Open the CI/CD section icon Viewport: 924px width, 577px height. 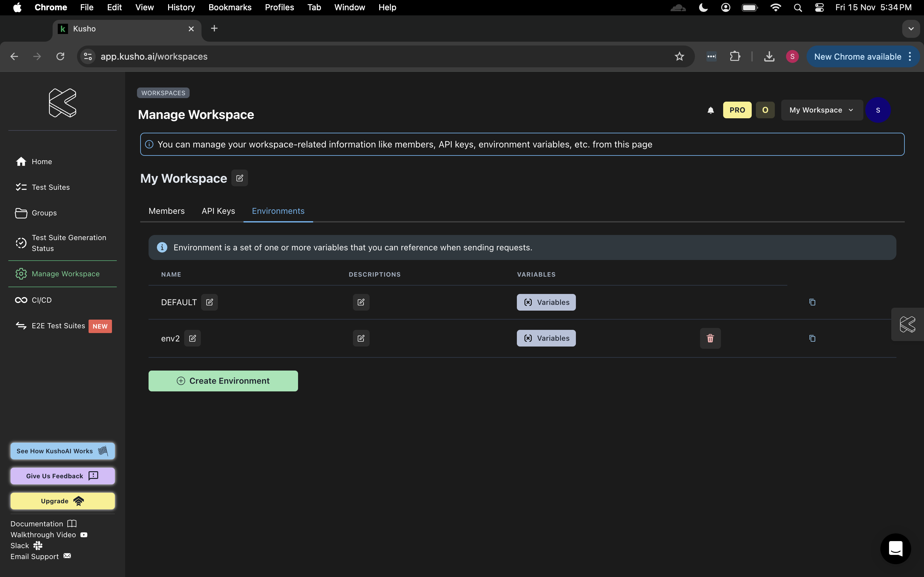click(21, 300)
